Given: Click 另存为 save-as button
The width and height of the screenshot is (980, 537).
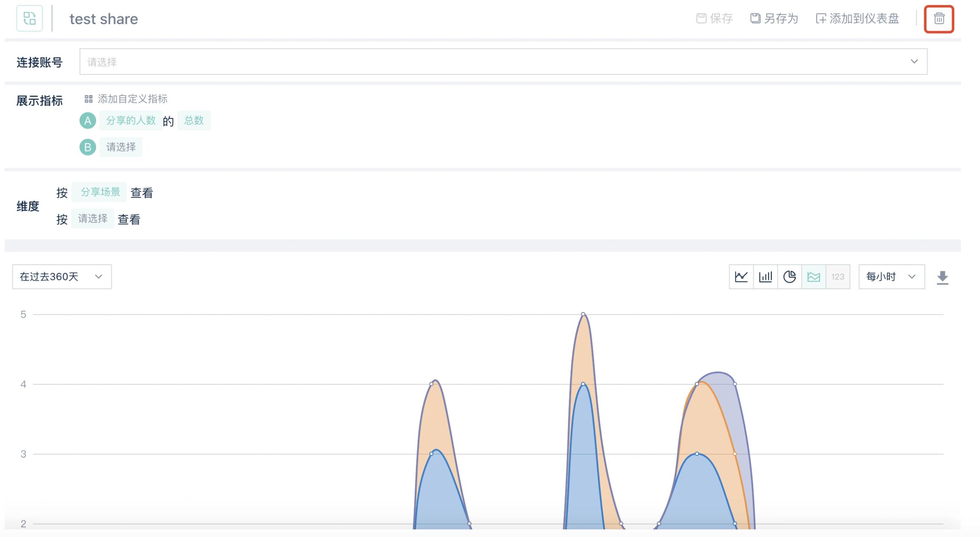Looking at the screenshot, I should 774,19.
